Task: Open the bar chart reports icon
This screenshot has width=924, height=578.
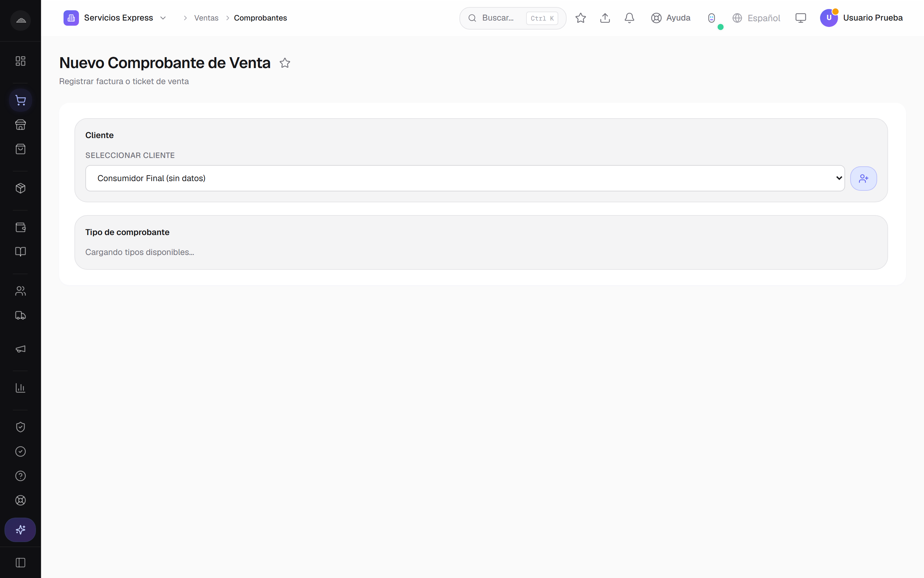Action: [x=21, y=388]
